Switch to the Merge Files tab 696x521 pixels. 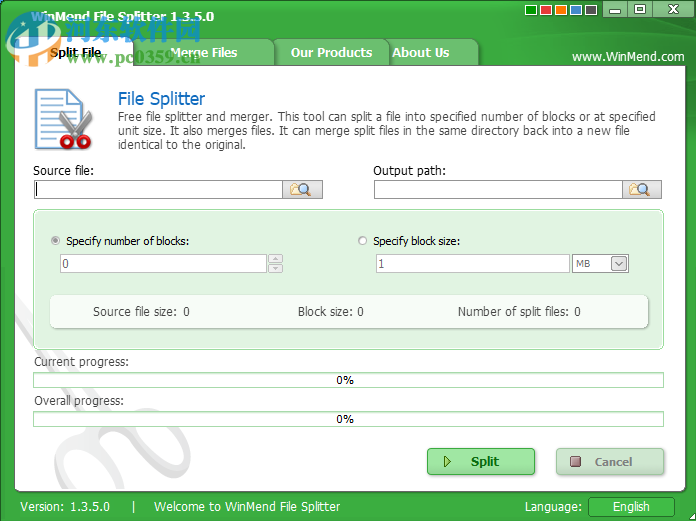(x=204, y=52)
